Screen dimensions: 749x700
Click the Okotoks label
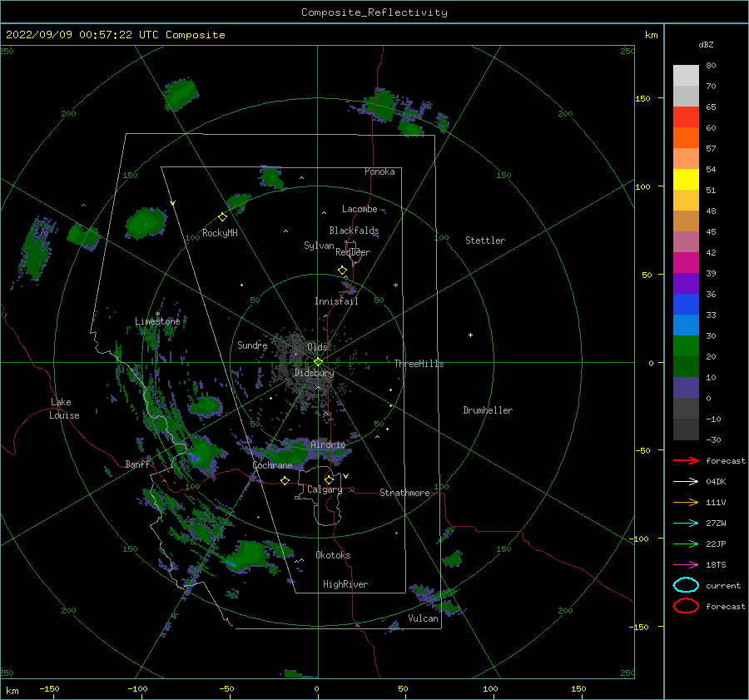pos(333,555)
